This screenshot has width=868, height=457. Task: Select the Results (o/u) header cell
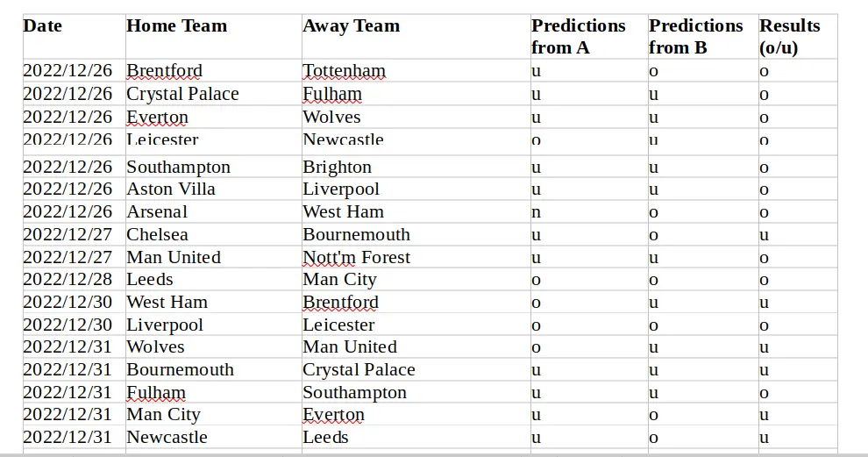click(x=798, y=37)
